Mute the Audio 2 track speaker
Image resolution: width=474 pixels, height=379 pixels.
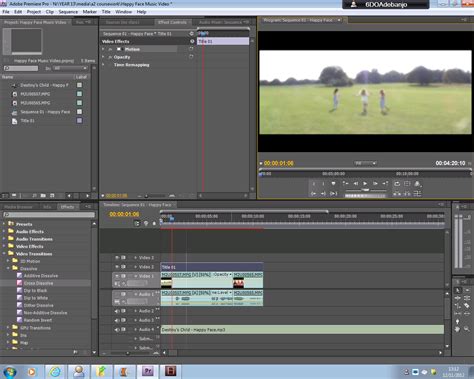pyautogui.click(x=117, y=311)
